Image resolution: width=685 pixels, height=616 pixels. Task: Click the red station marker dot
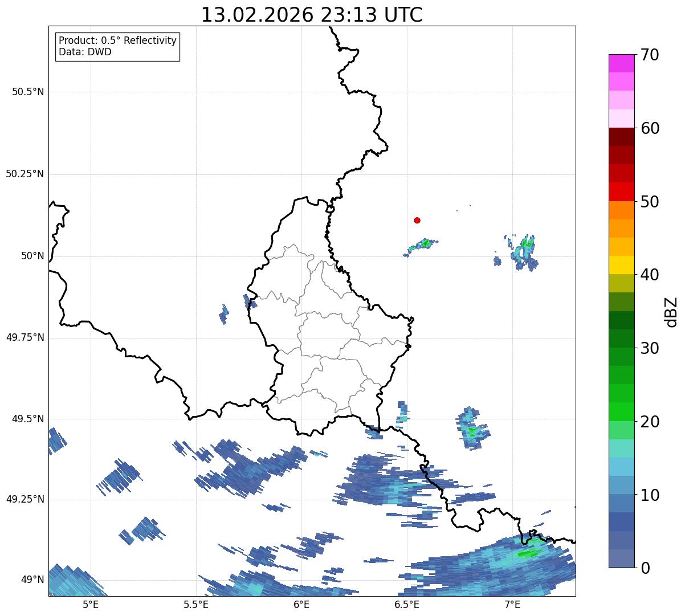click(417, 220)
